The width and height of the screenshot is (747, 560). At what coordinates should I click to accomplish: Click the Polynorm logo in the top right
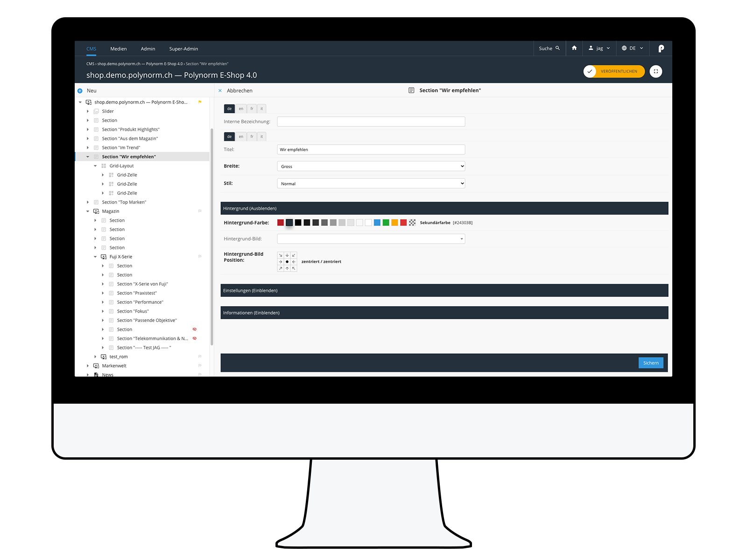point(661,48)
